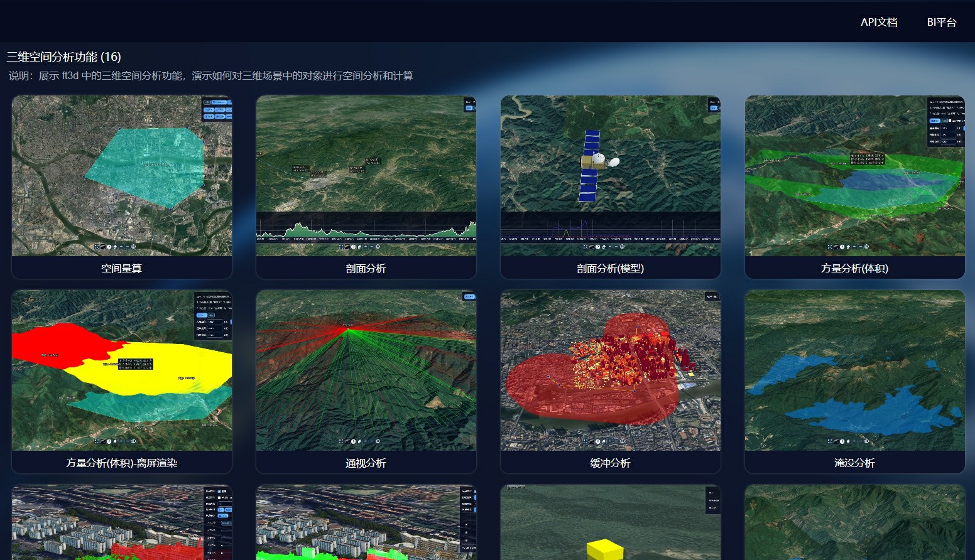The image size is (975, 560).
Task: Open the red and yellow volume thumbnail
Action: coord(122,370)
